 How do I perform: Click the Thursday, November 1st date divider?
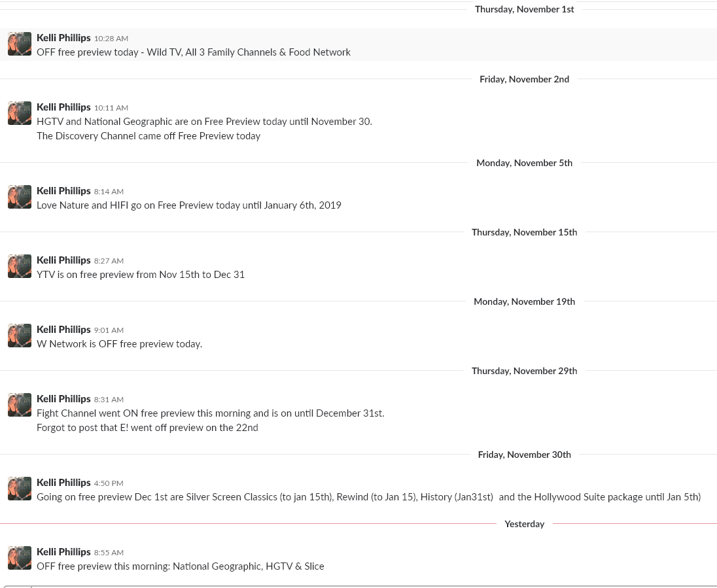tap(524, 9)
